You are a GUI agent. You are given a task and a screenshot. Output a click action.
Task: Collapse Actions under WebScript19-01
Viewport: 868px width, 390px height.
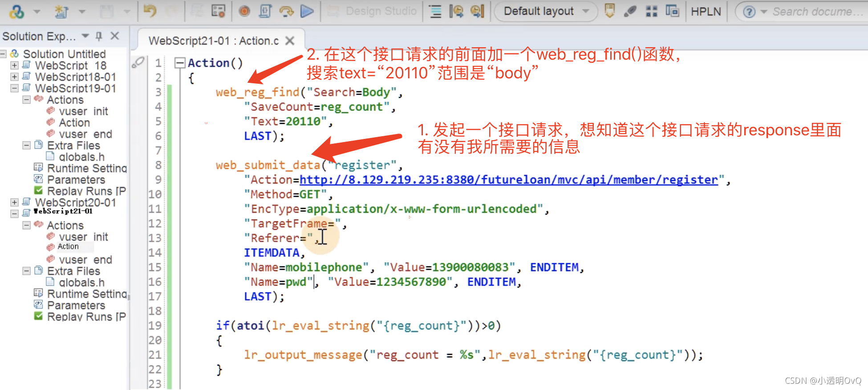tap(26, 100)
